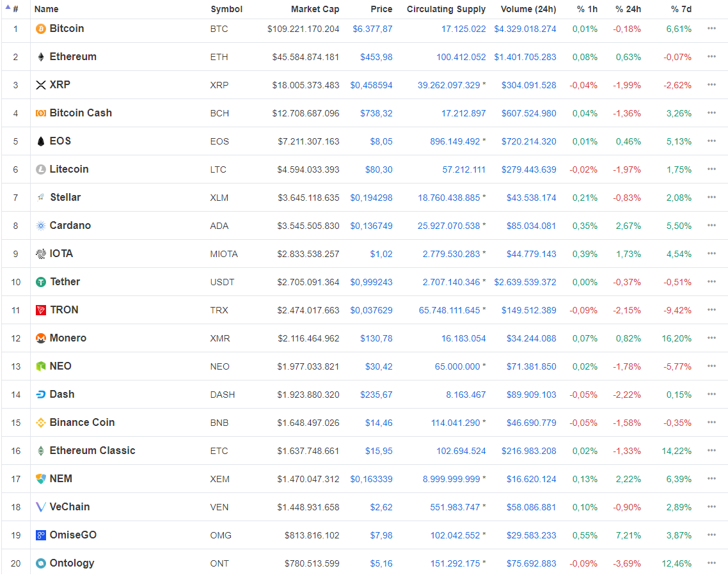
Task: Click the NEO logo icon
Action: (41, 366)
